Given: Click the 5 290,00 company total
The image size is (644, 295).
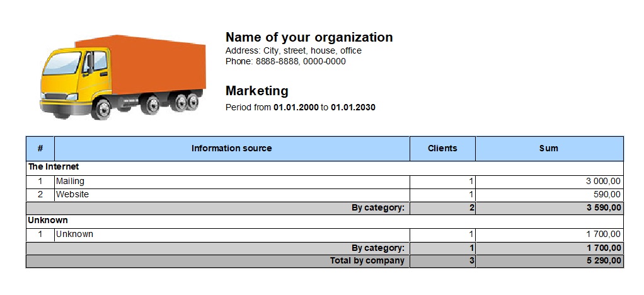Looking at the screenshot, I should (x=604, y=260).
